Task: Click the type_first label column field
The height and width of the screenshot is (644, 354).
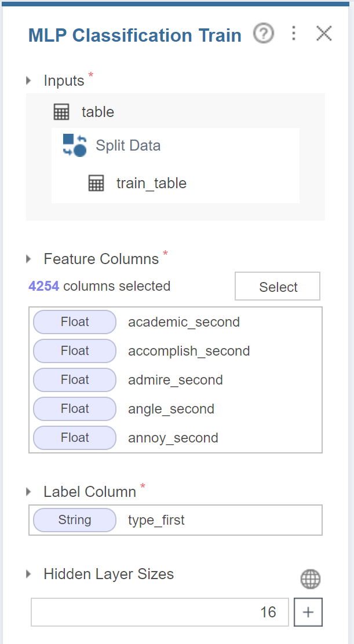Action: click(176, 520)
